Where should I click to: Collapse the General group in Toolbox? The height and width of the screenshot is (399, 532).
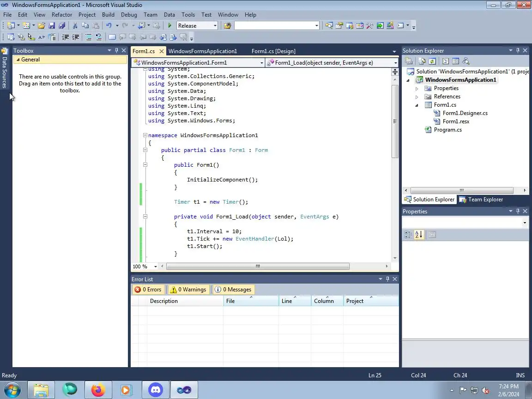click(x=18, y=60)
